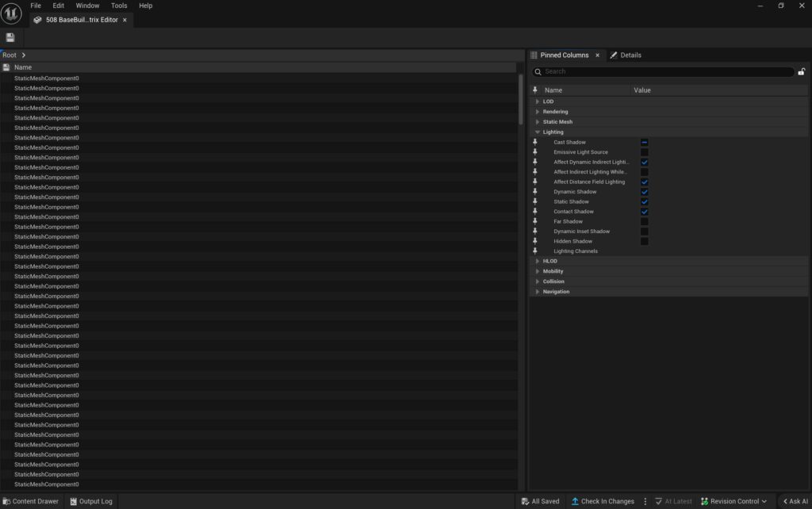Enable the Far Shadow checkbox
This screenshot has height=509, width=812.
tap(644, 221)
